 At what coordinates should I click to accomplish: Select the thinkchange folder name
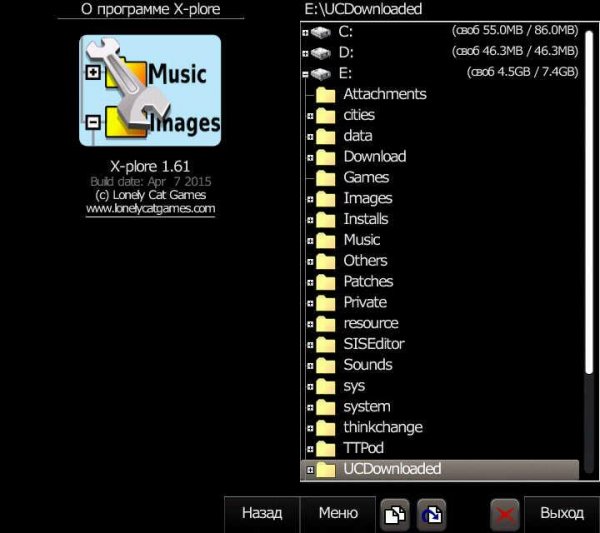pyautogui.click(x=383, y=428)
